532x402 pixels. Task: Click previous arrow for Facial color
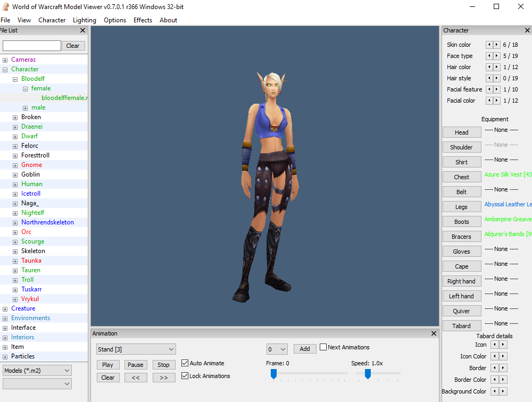(x=489, y=100)
